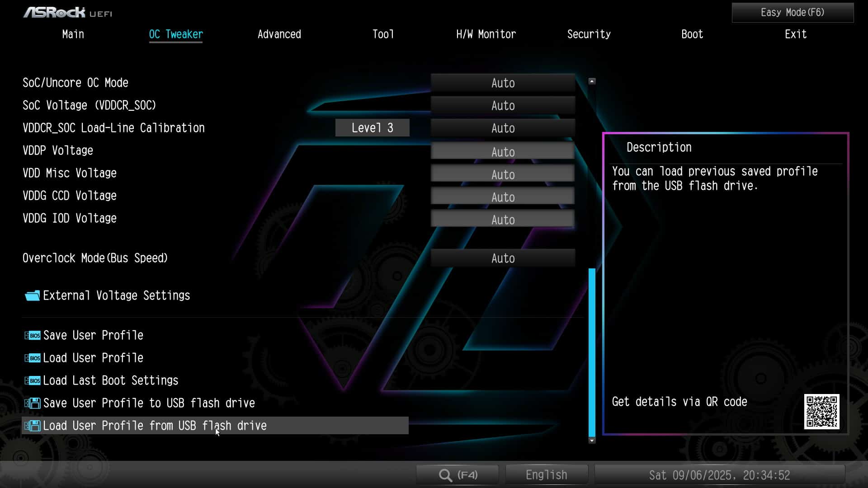868x488 pixels.
Task: Click the English language button
Action: [x=546, y=475]
